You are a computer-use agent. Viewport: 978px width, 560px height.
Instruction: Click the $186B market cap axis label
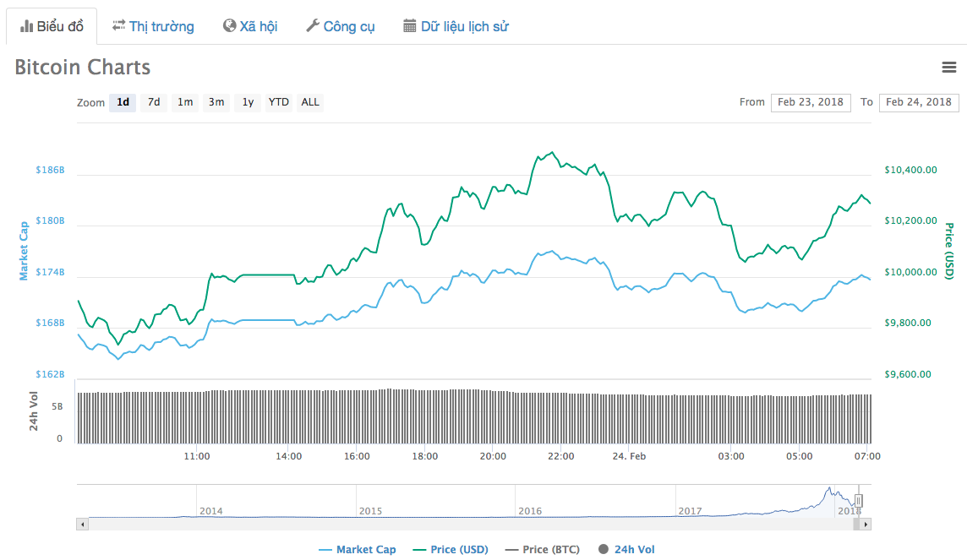click(50, 170)
